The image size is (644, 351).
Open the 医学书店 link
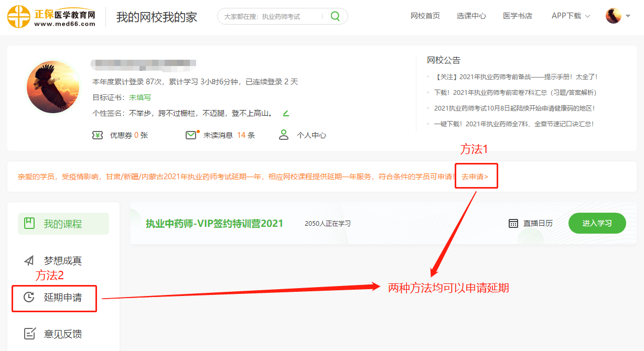518,16
